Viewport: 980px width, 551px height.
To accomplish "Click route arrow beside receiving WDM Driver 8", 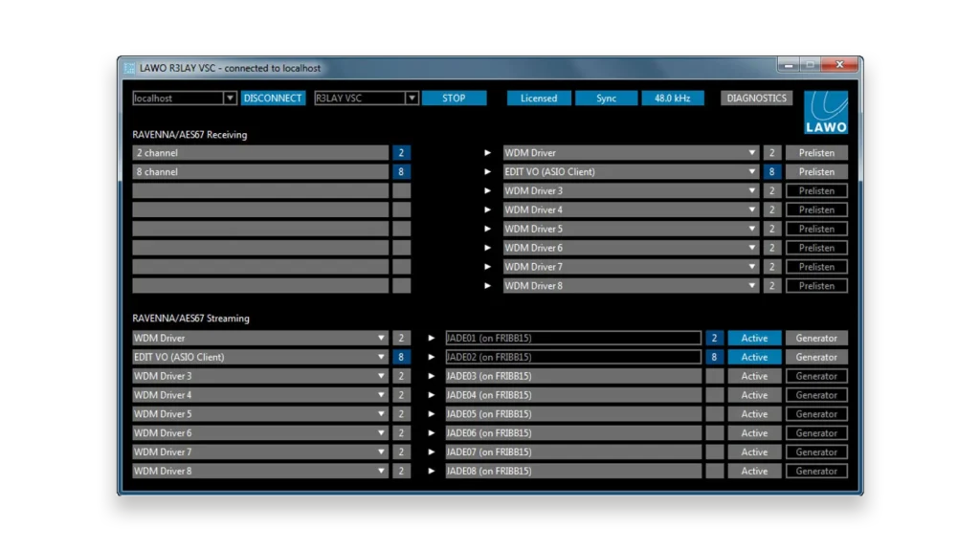I will 487,286.
